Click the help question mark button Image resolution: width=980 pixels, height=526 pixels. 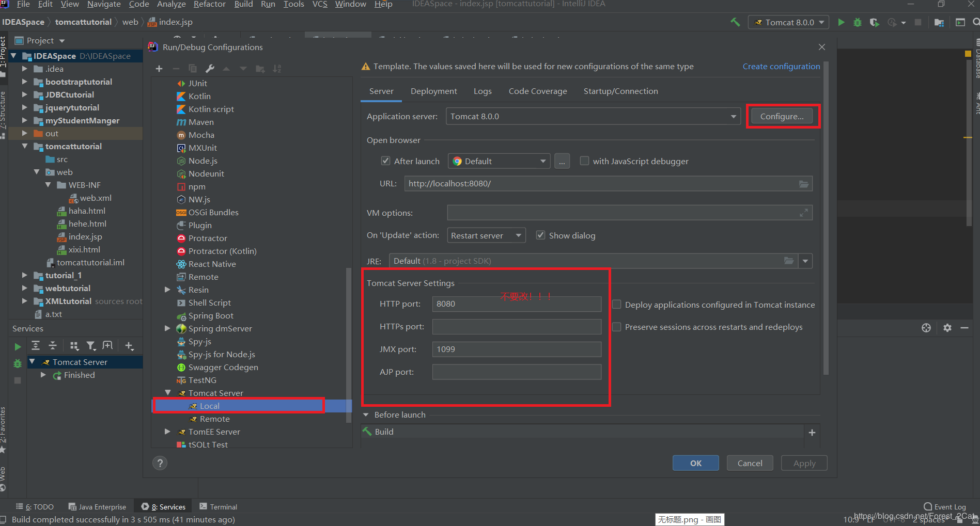[x=160, y=463]
